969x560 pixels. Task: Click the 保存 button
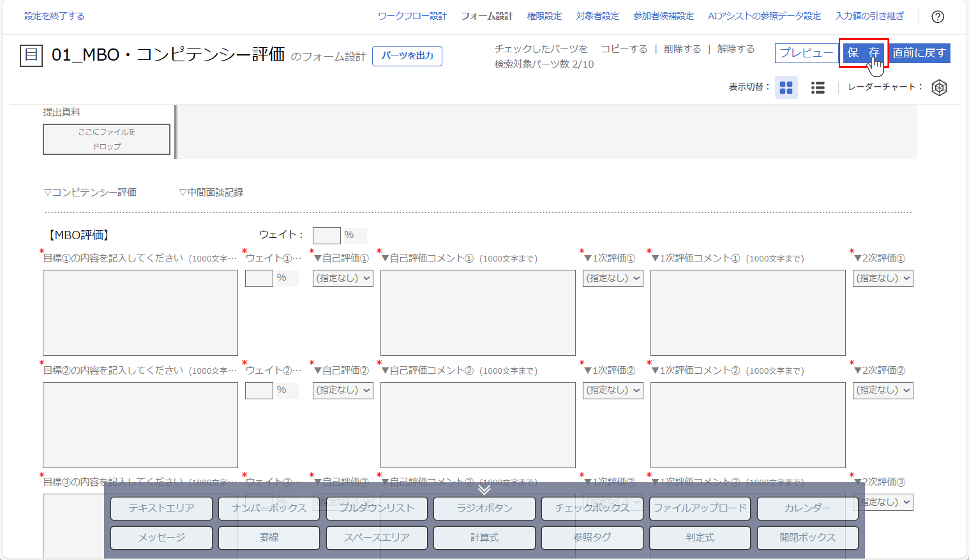click(864, 53)
